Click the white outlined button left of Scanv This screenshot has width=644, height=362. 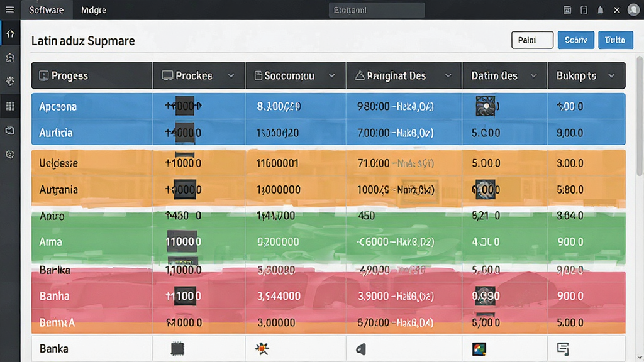(x=532, y=40)
